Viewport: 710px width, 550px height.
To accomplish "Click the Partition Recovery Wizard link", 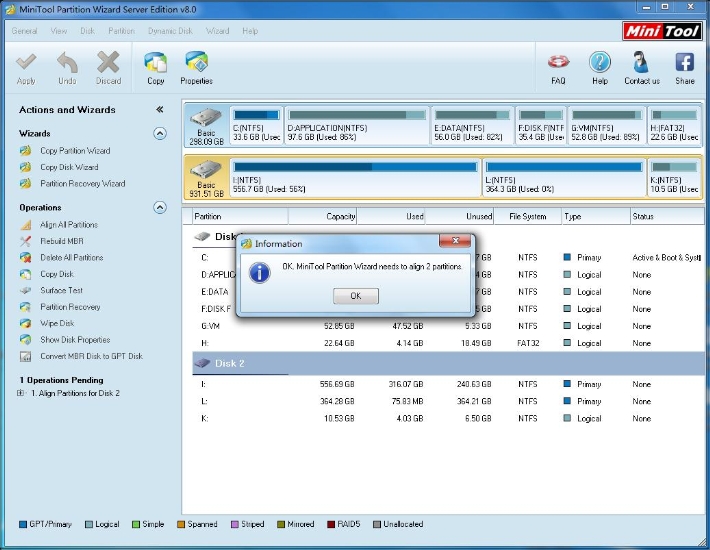I will 82,184.
